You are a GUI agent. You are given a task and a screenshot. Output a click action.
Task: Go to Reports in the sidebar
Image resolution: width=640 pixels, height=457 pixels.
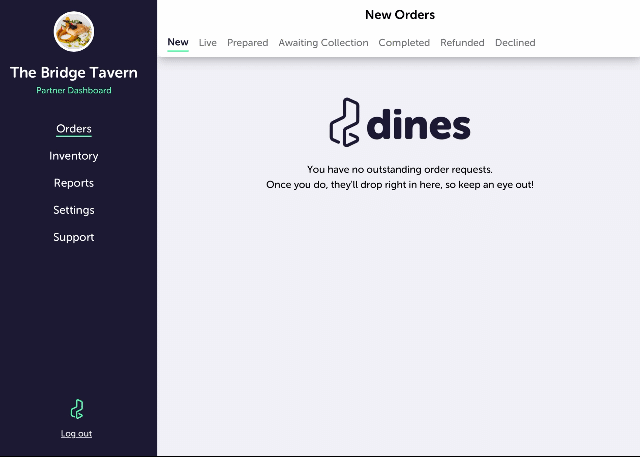tap(74, 183)
